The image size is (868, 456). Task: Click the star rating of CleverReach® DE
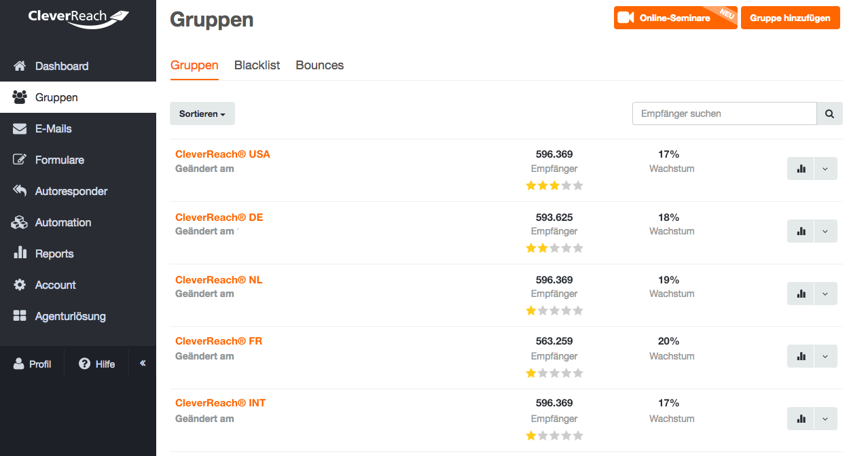tap(554, 248)
